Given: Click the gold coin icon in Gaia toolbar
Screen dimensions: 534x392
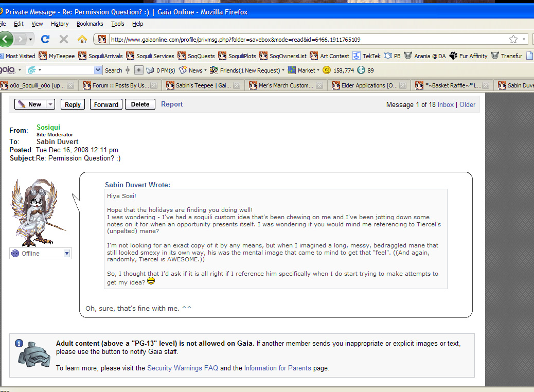Looking at the screenshot, I should pos(327,70).
